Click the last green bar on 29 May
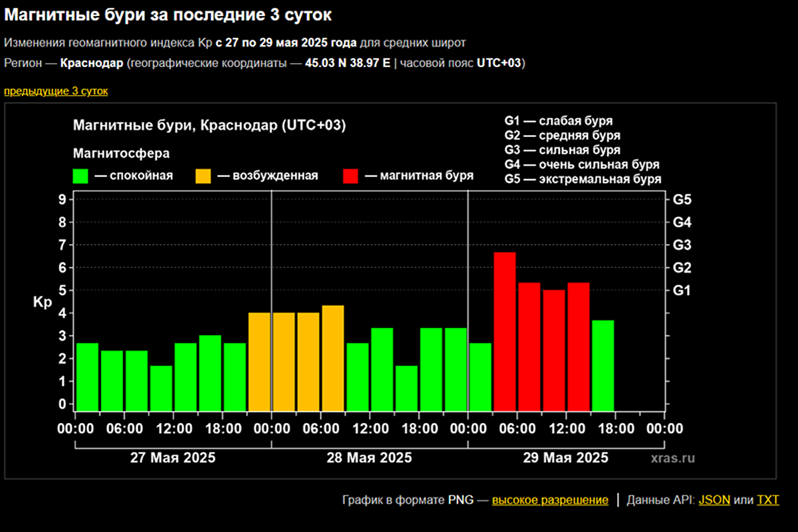This screenshot has height=532, width=798. coord(602,366)
